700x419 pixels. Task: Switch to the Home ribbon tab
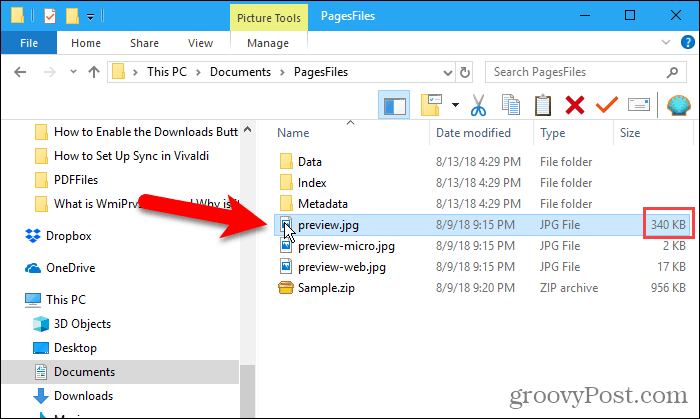tap(86, 43)
